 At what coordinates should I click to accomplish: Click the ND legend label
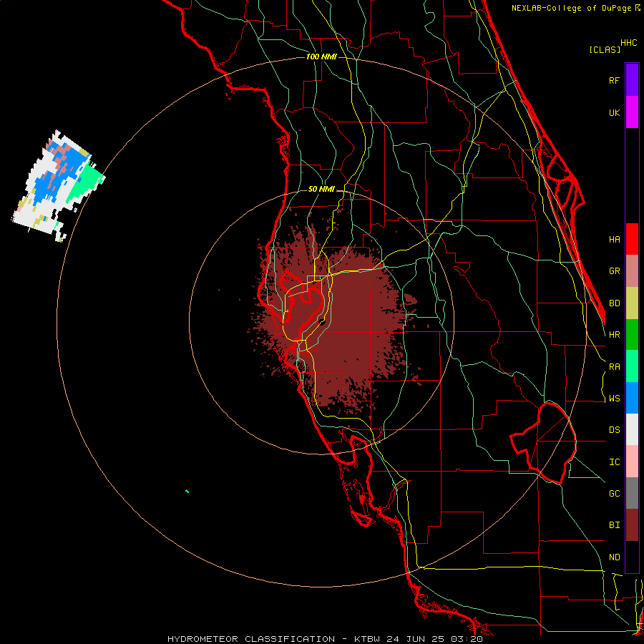(614, 557)
